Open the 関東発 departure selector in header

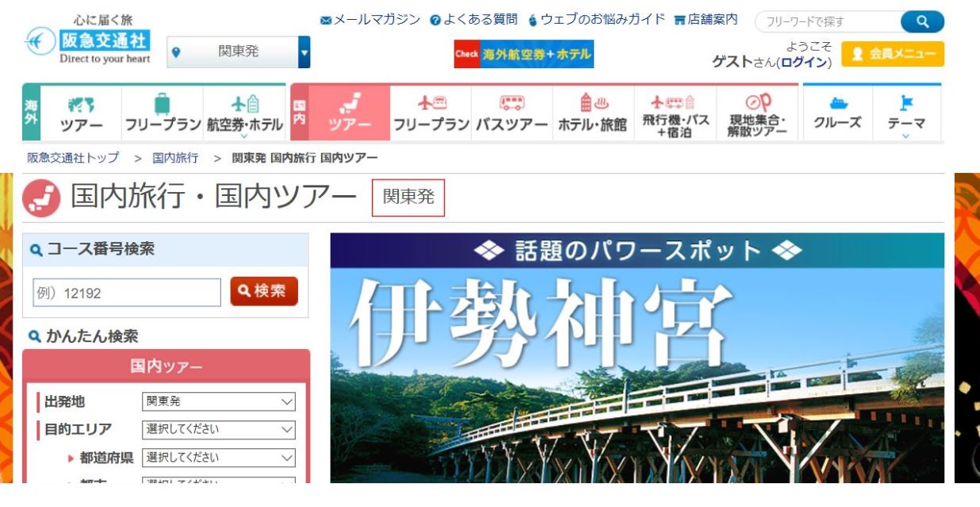[x=239, y=52]
